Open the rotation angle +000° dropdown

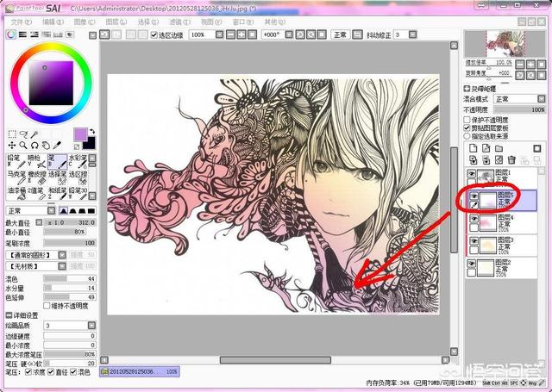coord(289,34)
